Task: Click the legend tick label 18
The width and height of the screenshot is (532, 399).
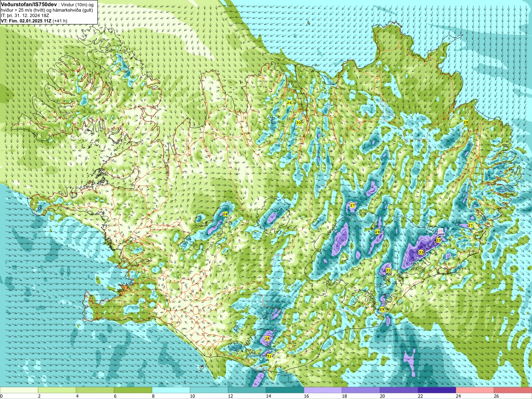Action: pyautogui.click(x=344, y=396)
